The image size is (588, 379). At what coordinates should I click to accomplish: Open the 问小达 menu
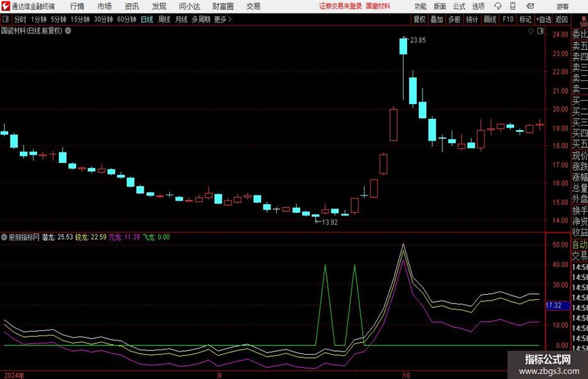[189, 6]
